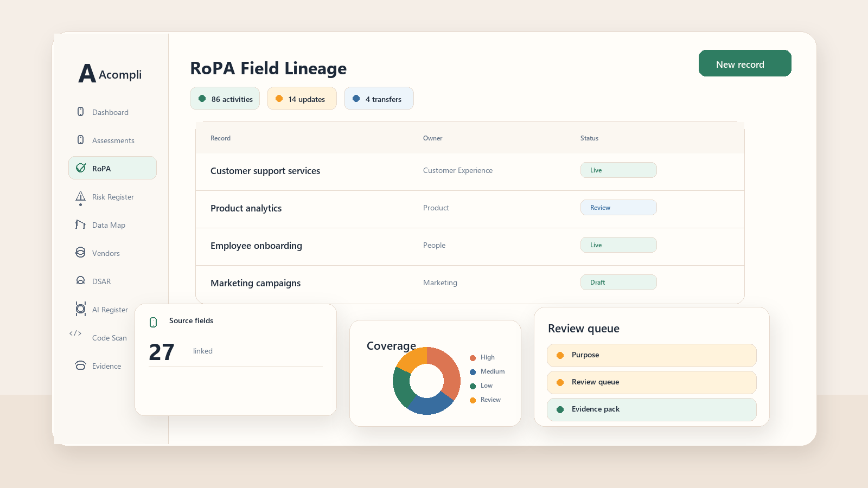Viewport: 868px width, 488px height.
Task: Click the Vendors sidebar icon
Action: pyautogui.click(x=80, y=253)
